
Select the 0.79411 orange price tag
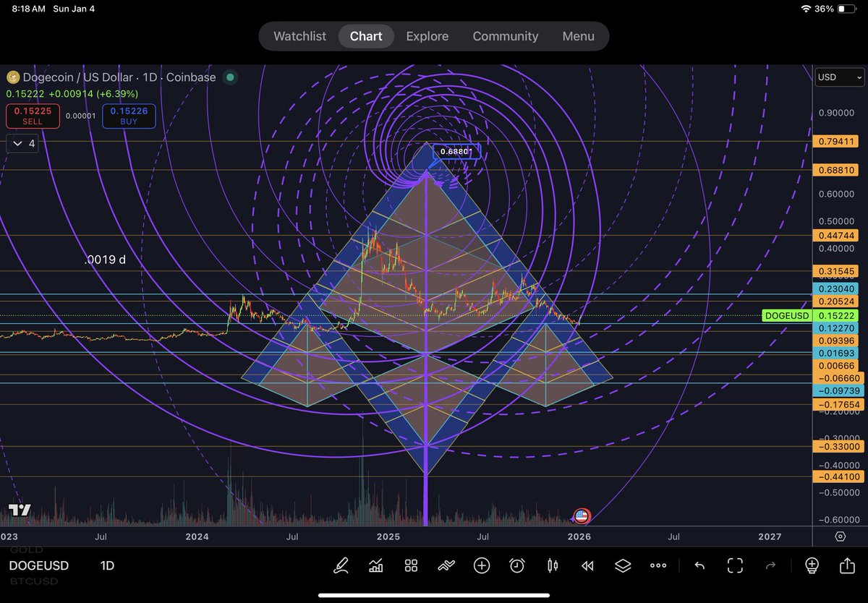[835, 141]
